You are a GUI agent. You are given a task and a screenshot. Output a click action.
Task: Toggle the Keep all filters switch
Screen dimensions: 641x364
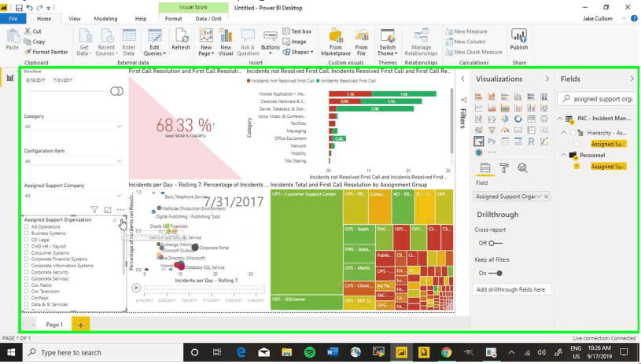click(x=495, y=274)
